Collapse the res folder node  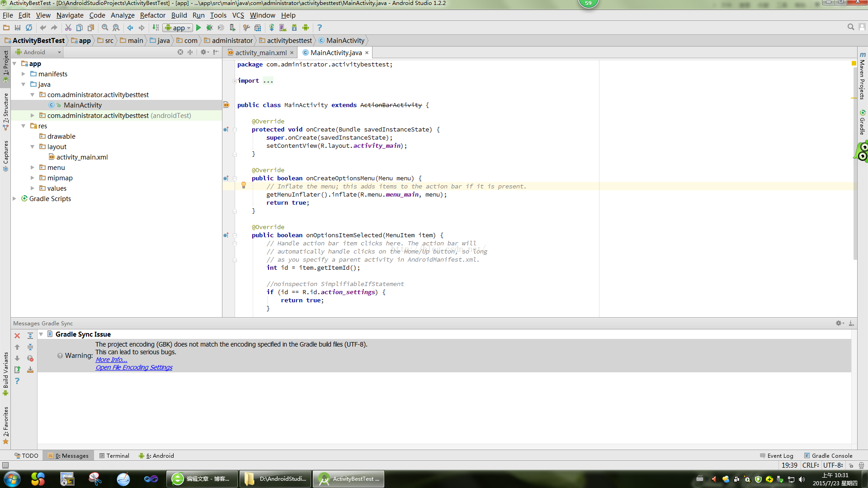24,126
